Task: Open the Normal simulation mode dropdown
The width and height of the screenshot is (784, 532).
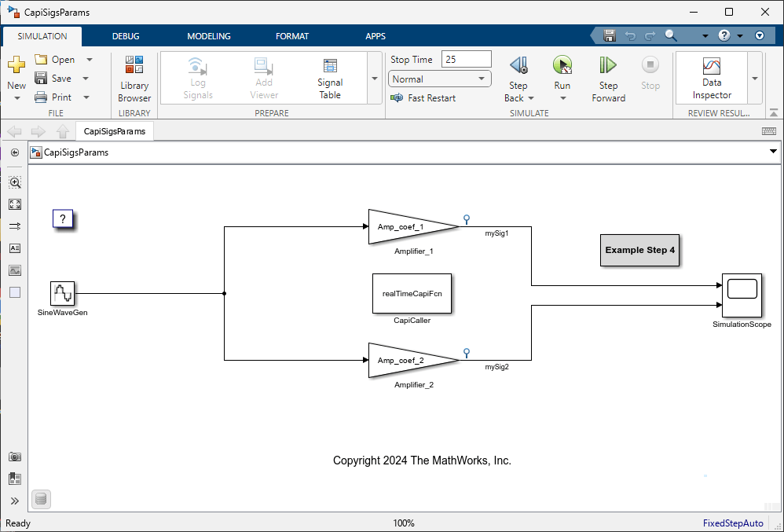Action: (439, 79)
